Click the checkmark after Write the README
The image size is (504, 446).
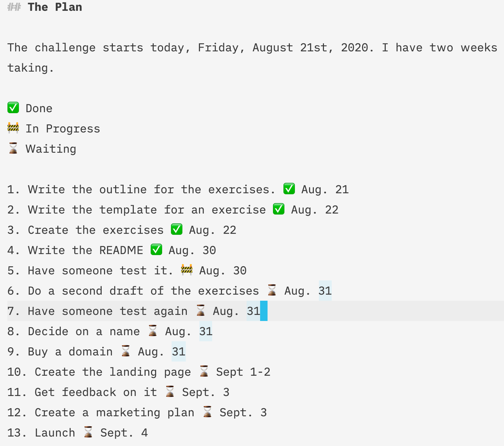coord(156,249)
